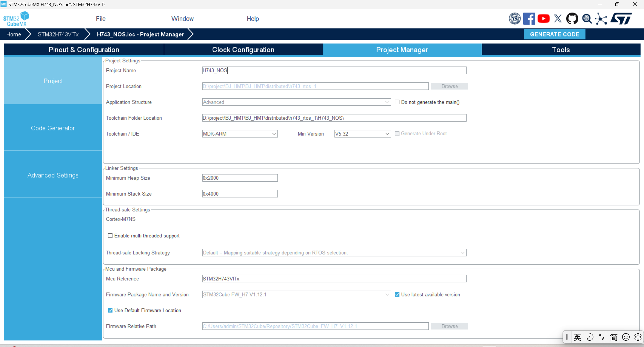644x347 pixels.
Task: Click the Project Location field
Action: pos(315,86)
